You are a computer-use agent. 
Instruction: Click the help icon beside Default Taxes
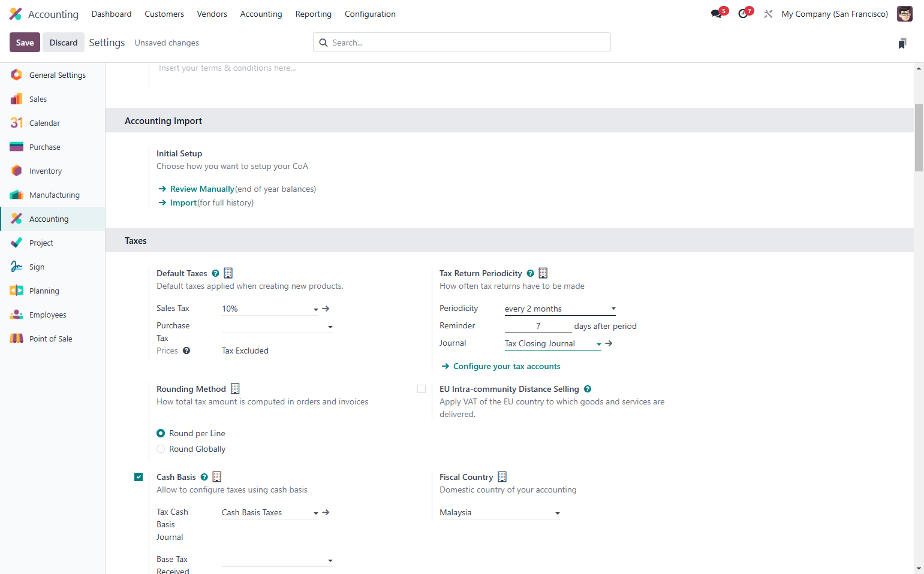point(215,273)
